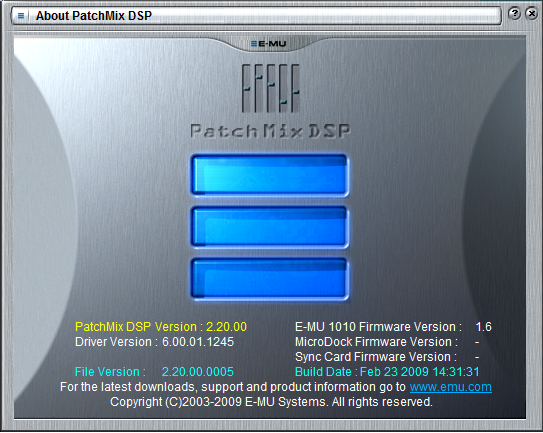Click the E-MU logo badge at top
This screenshot has height=433, width=543.
pos(268,44)
